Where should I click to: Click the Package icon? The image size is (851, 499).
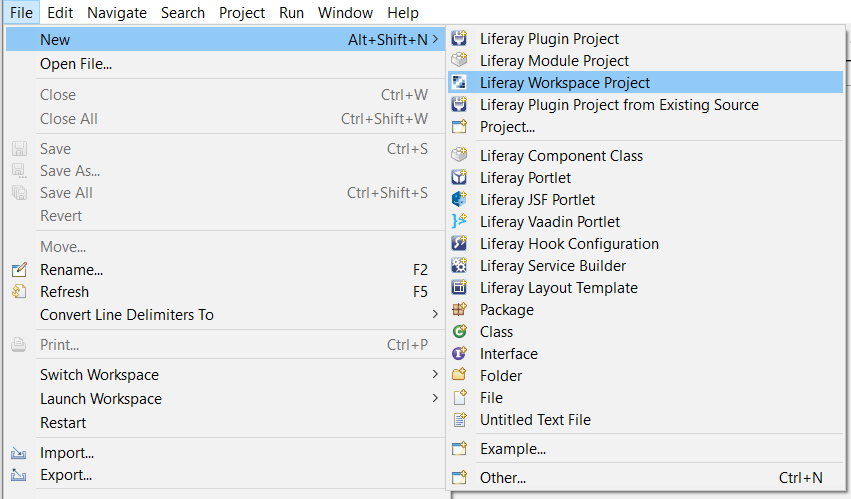pos(459,309)
